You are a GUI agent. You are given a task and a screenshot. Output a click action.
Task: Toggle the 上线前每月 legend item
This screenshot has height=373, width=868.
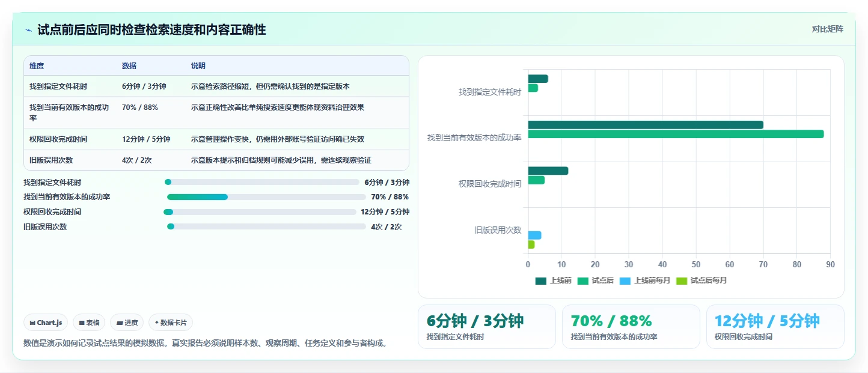click(x=644, y=281)
